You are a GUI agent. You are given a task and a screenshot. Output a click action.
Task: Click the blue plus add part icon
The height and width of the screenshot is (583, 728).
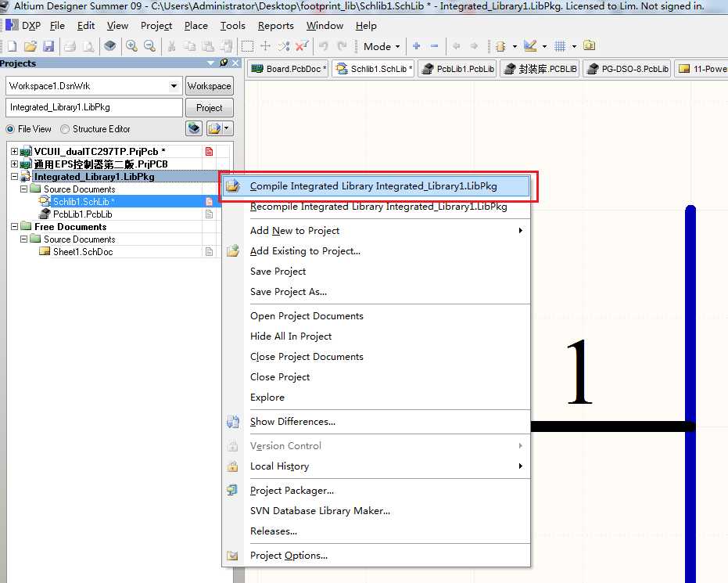(x=417, y=46)
